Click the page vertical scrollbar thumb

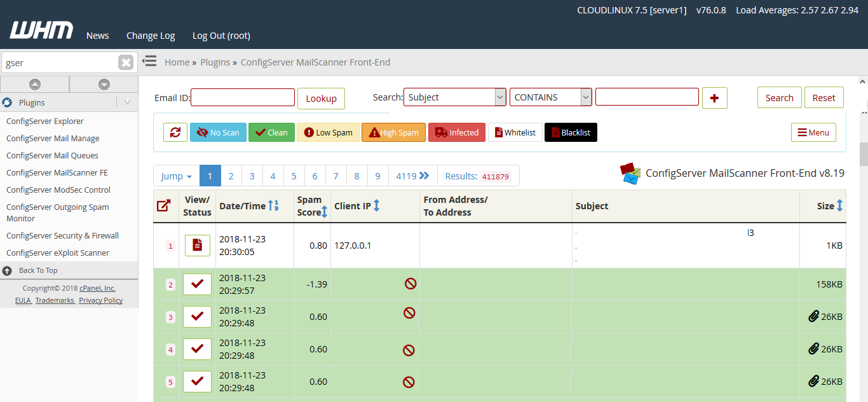pos(863,155)
